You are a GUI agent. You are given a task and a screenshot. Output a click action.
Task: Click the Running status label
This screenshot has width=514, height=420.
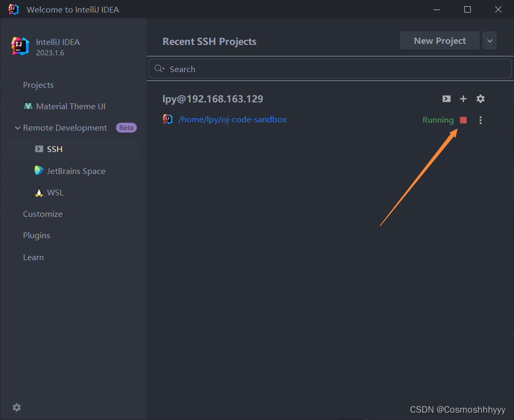pos(438,120)
